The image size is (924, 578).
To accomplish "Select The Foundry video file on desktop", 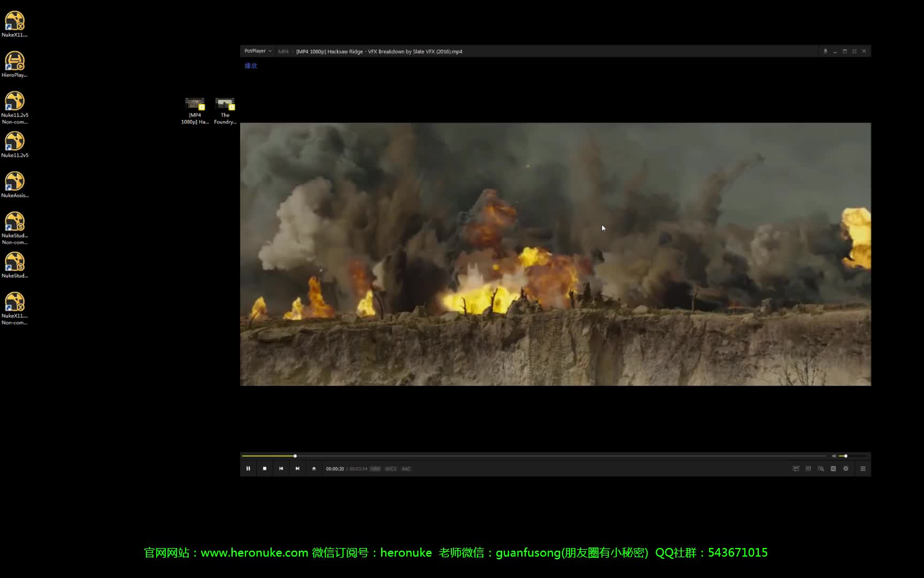I will pyautogui.click(x=225, y=111).
